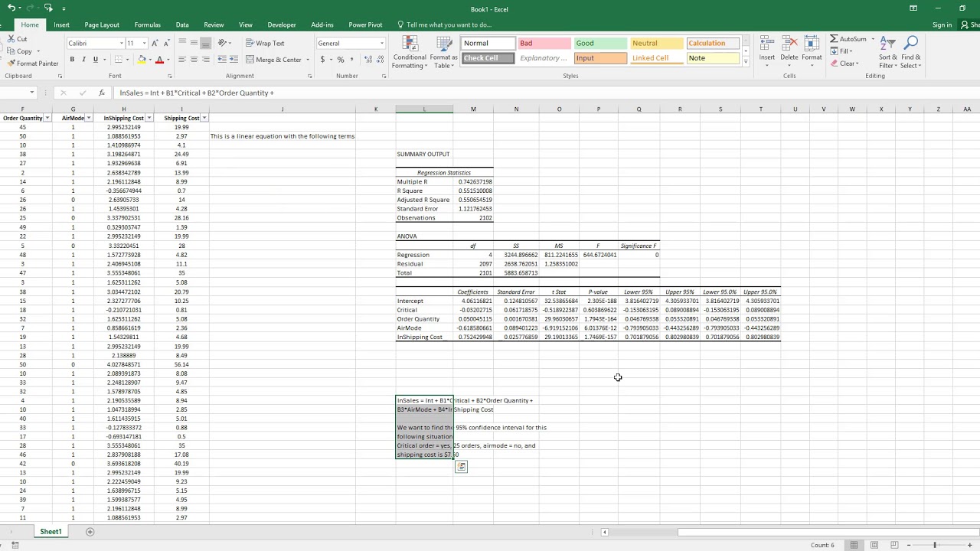Open Find & Select menu

(x=911, y=52)
